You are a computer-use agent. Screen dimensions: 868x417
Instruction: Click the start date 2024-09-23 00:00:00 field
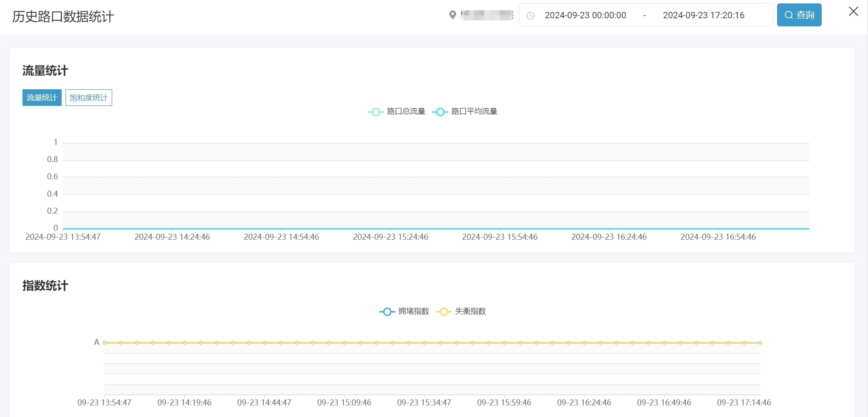pos(585,15)
